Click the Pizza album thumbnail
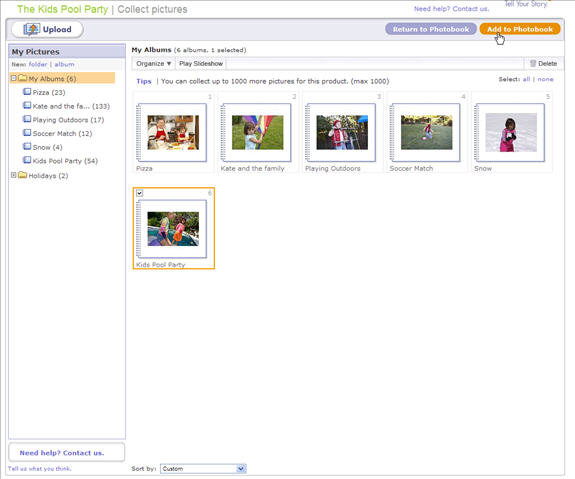575x479 pixels. tap(173, 132)
